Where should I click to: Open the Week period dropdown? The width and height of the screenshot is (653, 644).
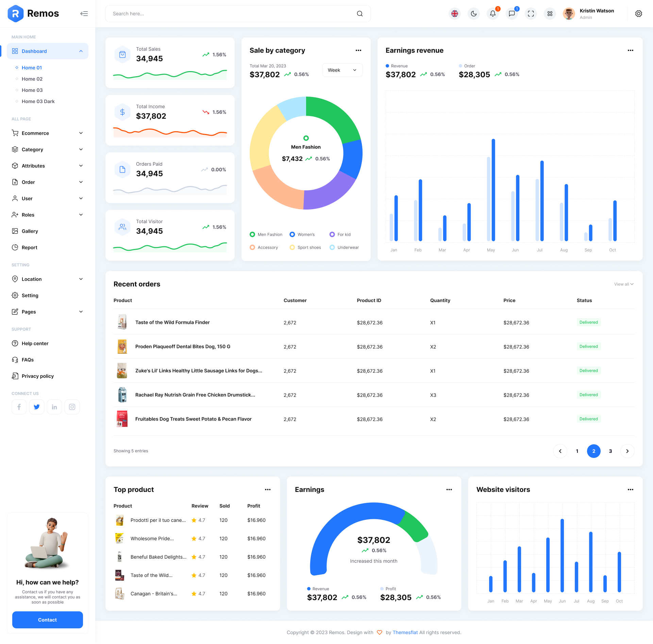pyautogui.click(x=342, y=70)
